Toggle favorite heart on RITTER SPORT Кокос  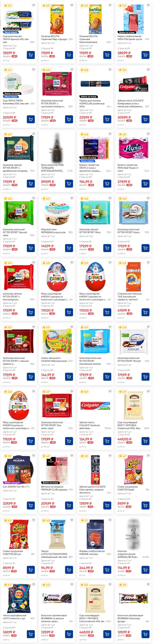click(148, 198)
